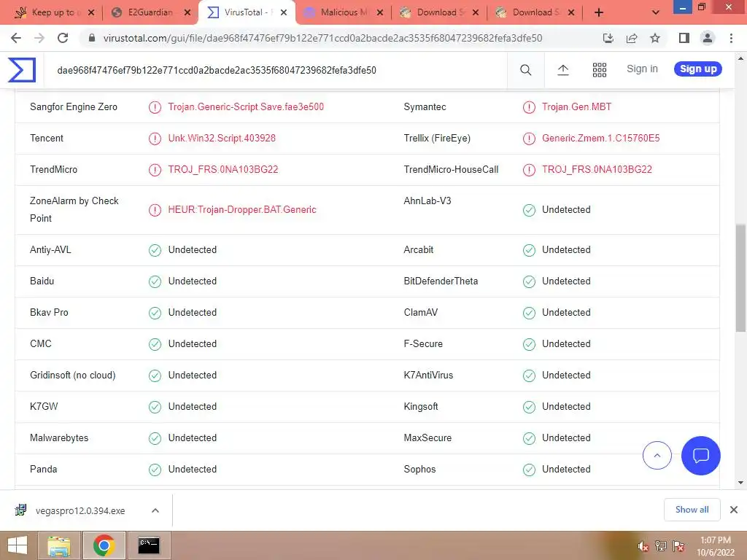Open File Explorer from taskbar

coord(59,545)
